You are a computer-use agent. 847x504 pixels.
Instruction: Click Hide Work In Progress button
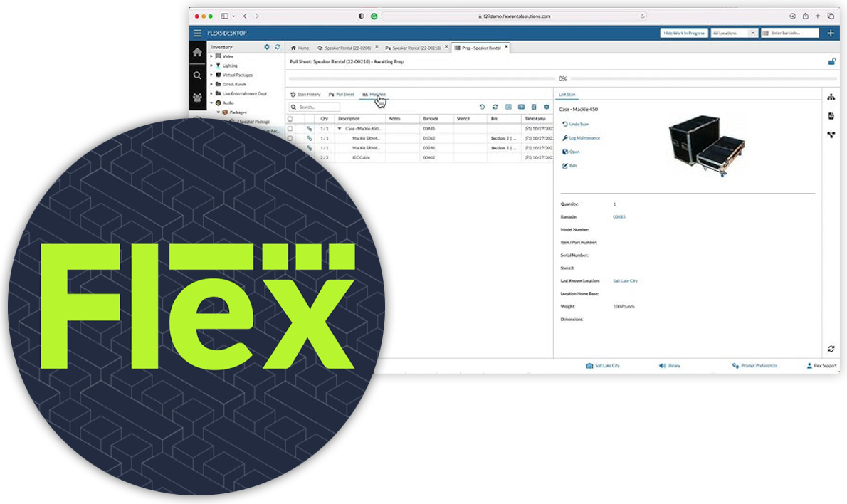[x=684, y=33]
